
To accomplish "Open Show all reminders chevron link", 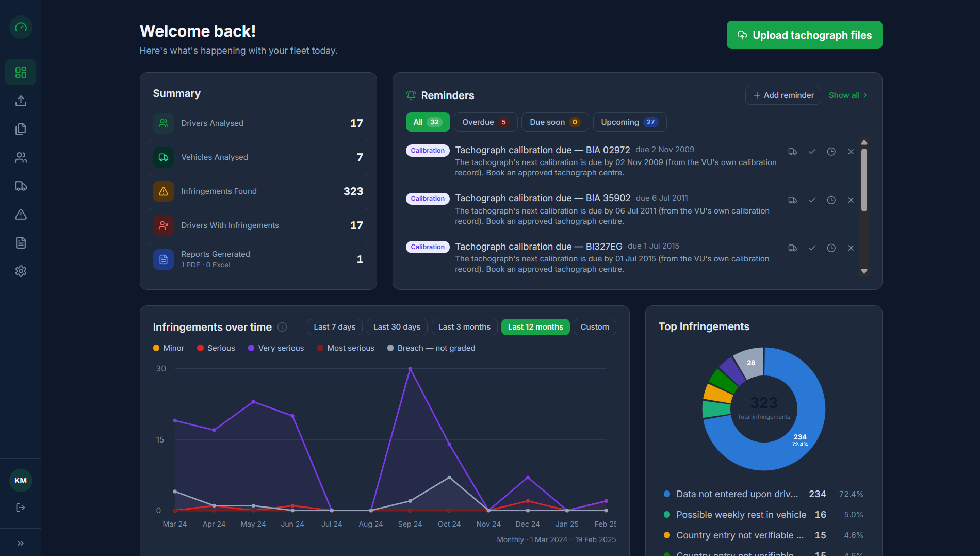I will 848,95.
